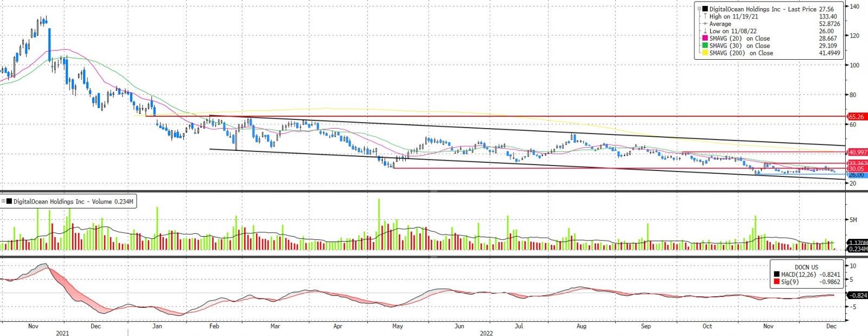The image size is (868, 336).
Task: Click the 'Mar' time axis label
Action: point(275,326)
